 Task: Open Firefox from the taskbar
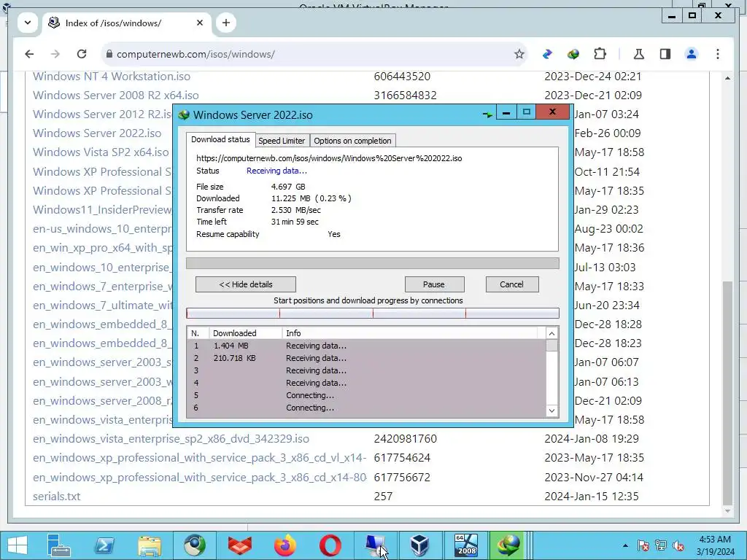[x=285, y=545]
